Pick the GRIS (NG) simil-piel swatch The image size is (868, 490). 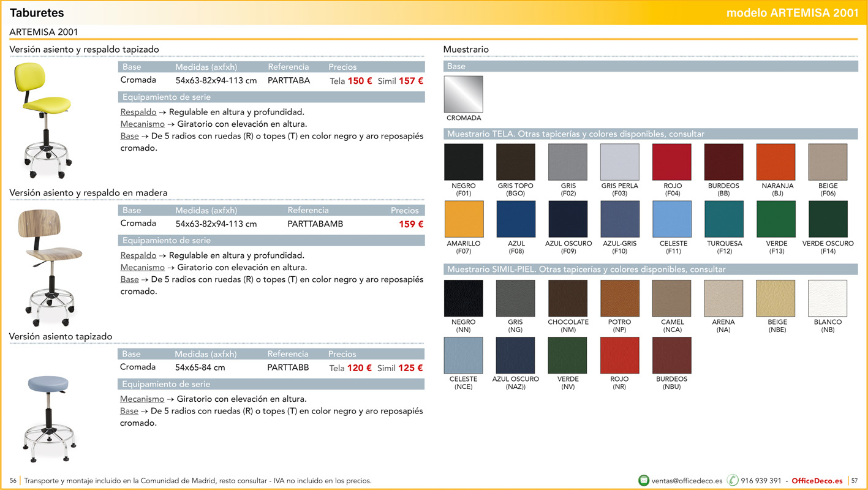click(x=516, y=298)
